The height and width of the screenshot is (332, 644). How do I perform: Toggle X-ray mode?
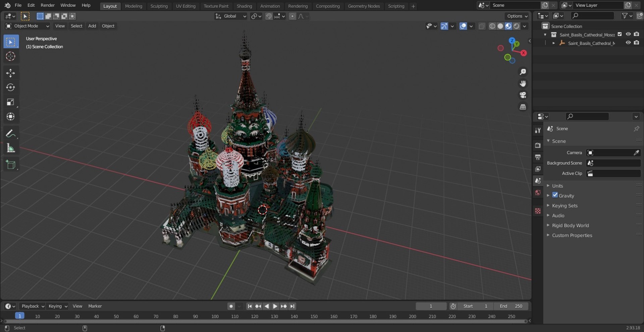pos(482,26)
